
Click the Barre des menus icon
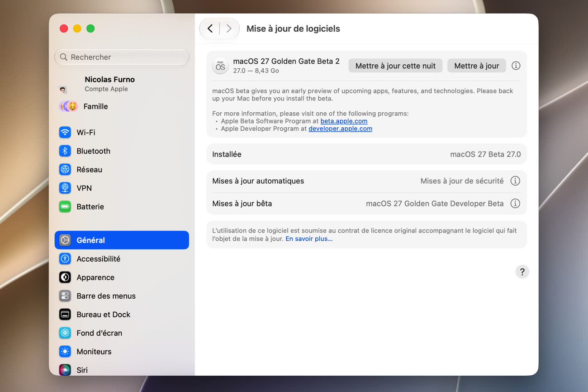click(x=65, y=296)
